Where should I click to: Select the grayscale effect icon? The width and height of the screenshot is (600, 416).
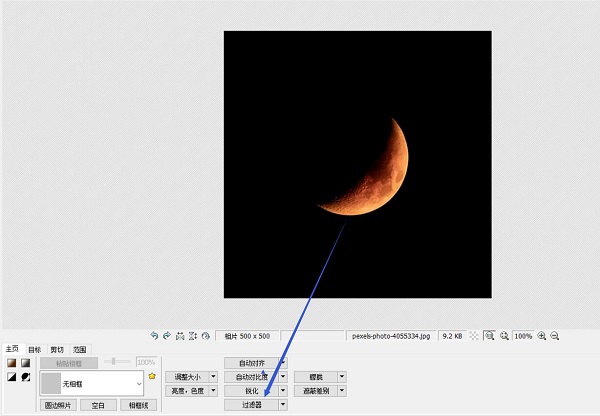[25, 363]
